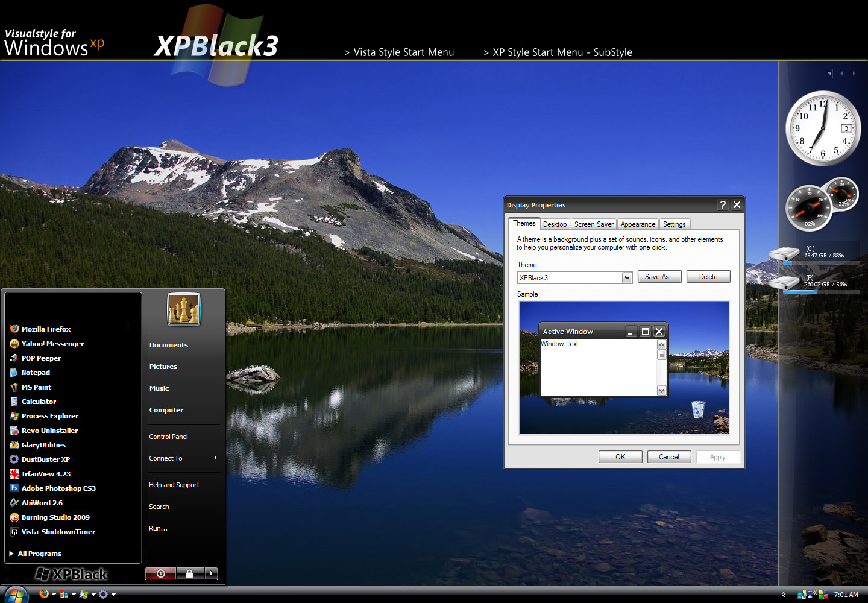Launch AbiWord 2.6 from the start menu

36,503
